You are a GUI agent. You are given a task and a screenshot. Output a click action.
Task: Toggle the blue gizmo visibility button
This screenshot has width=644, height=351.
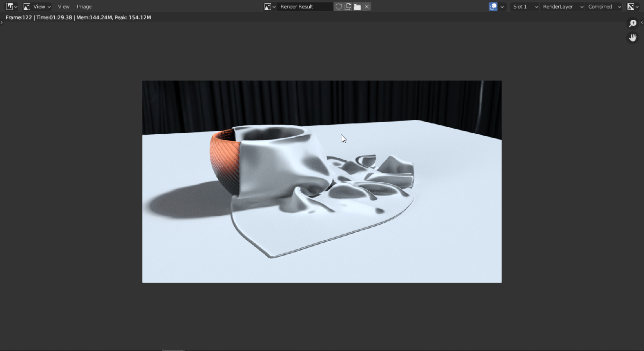[493, 7]
